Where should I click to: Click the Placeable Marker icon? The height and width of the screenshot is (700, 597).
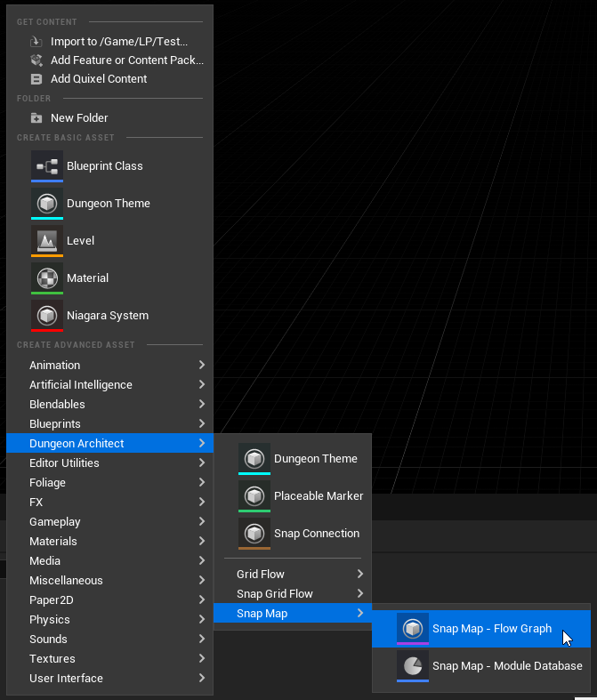click(x=254, y=496)
